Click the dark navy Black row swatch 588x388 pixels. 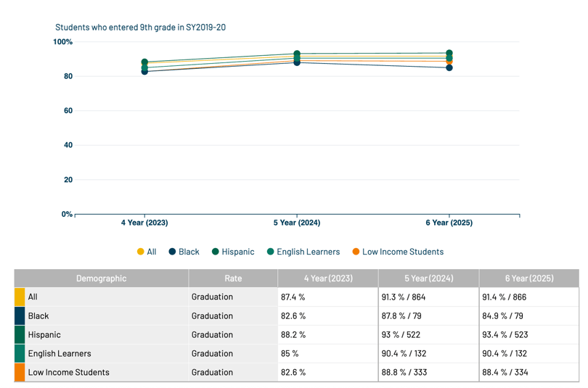point(20,316)
